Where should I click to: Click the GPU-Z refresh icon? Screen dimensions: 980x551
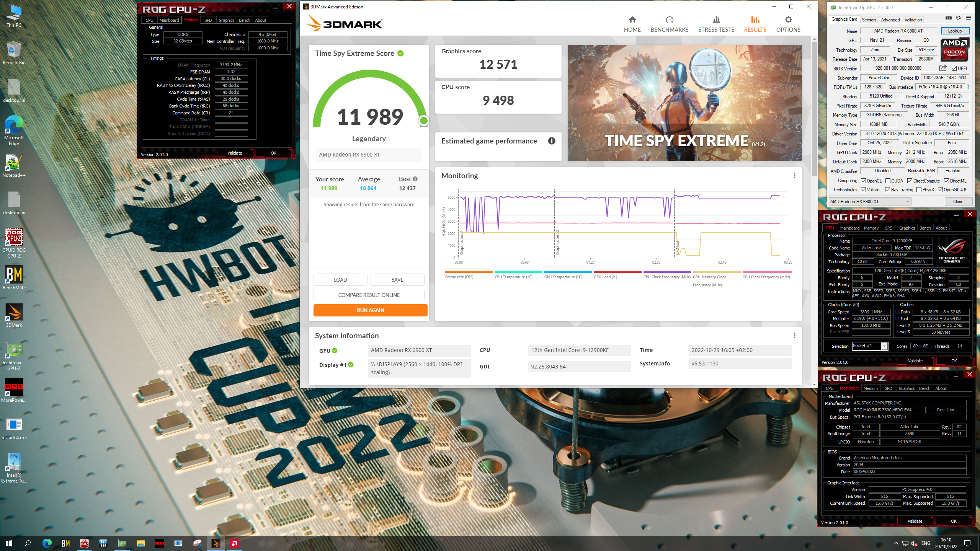coord(958,18)
